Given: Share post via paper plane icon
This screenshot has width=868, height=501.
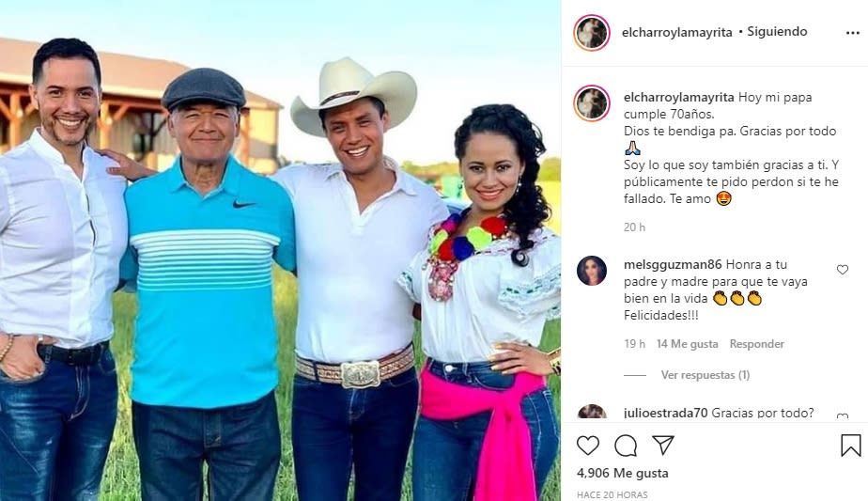Looking at the screenshot, I should [662, 445].
